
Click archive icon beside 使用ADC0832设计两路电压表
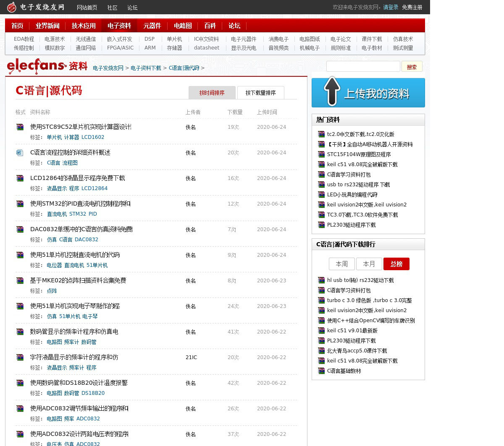point(20,434)
